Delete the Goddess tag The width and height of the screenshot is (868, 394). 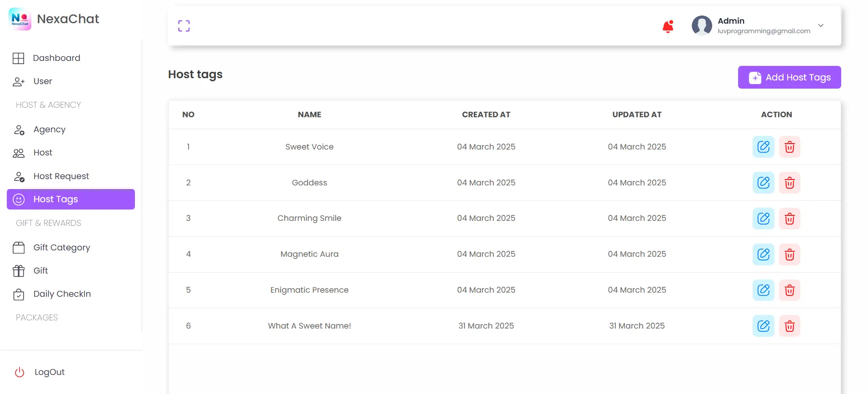pos(789,183)
